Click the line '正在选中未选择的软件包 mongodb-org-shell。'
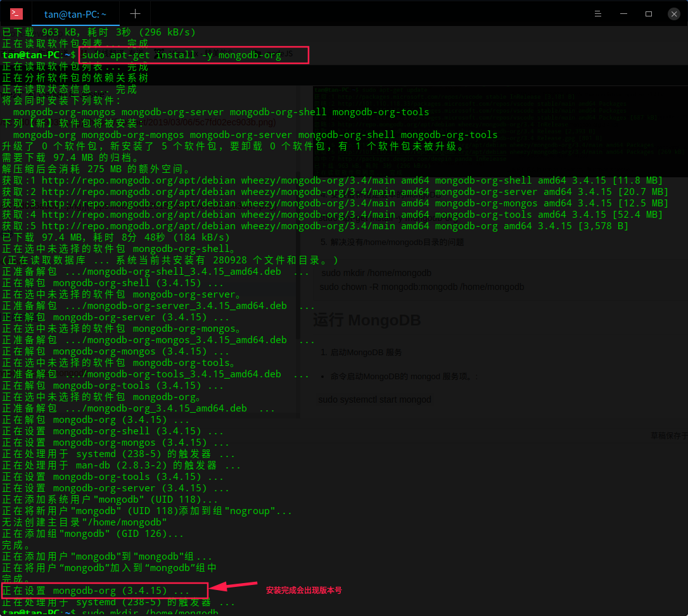Screen dimensions: 688x616 tap(119, 249)
